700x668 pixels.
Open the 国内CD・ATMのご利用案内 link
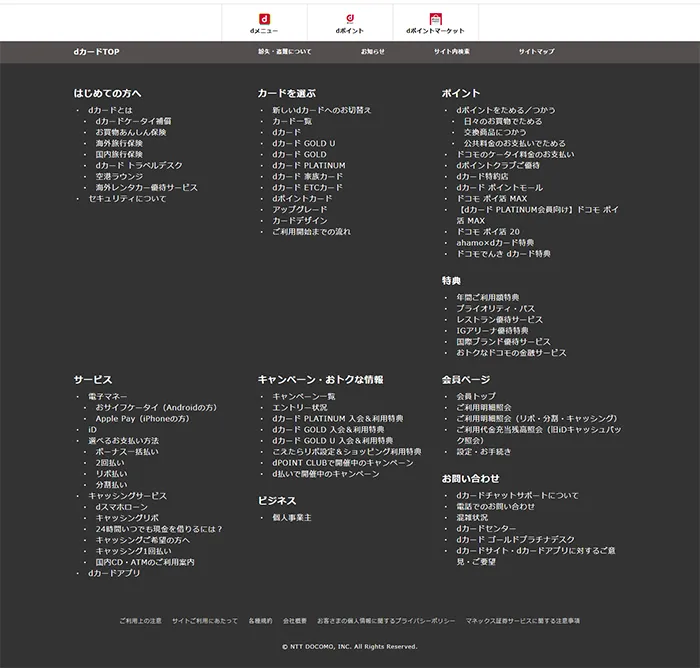145,562
